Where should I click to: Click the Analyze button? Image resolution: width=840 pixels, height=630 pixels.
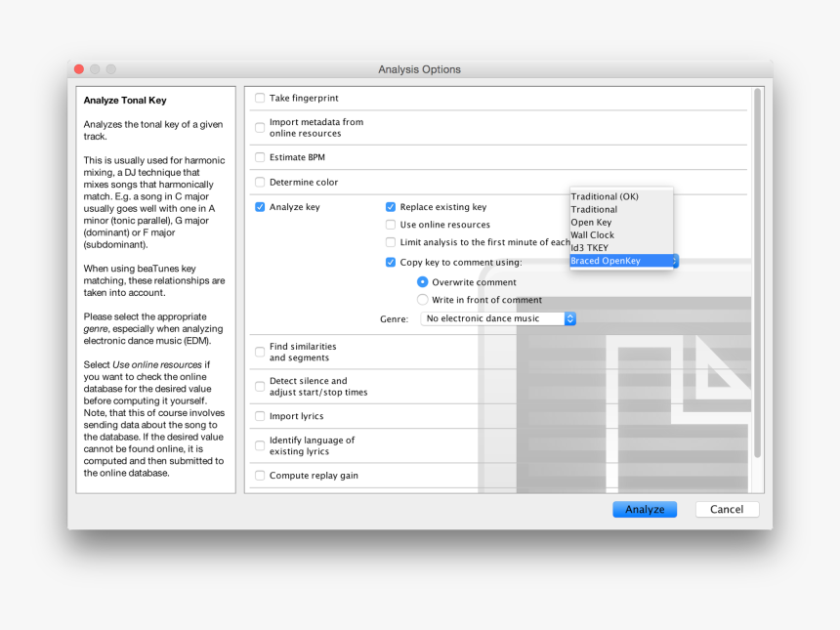(645, 510)
